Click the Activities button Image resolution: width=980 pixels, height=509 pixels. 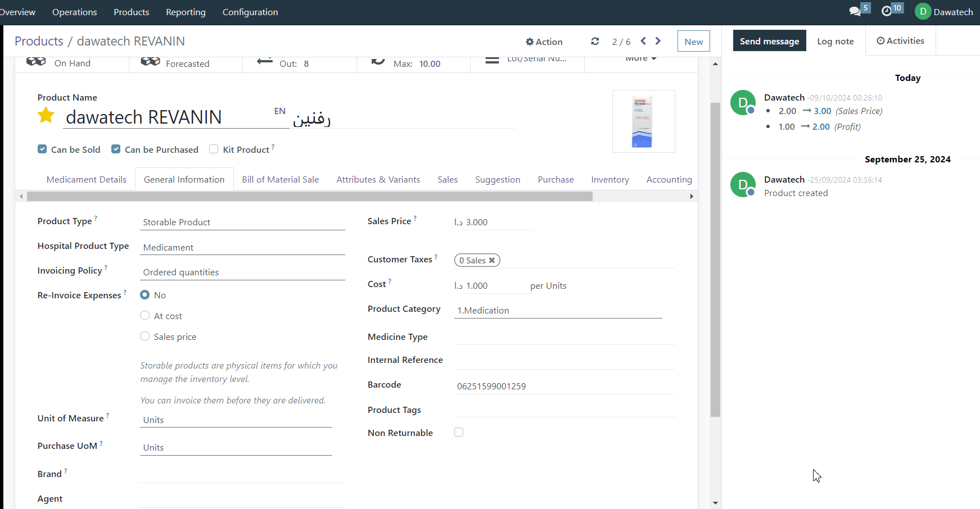900,40
